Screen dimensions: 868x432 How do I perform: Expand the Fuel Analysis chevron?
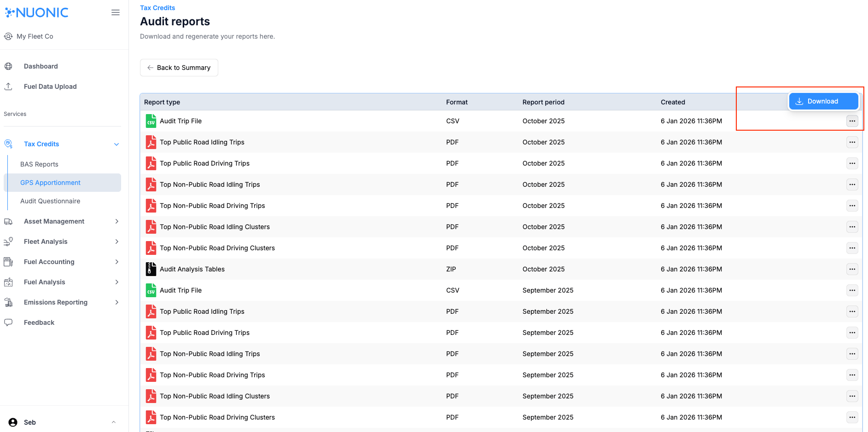coord(117,282)
